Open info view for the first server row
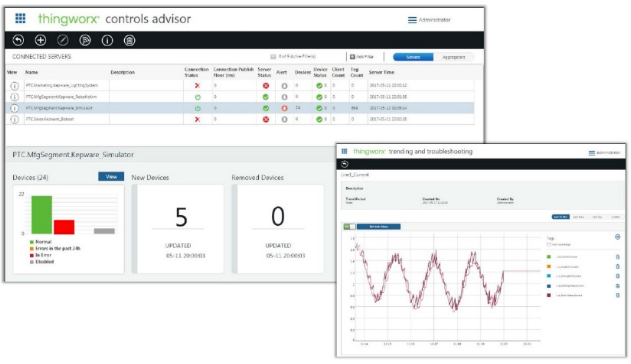The width and height of the screenshot is (631, 364). point(14,86)
